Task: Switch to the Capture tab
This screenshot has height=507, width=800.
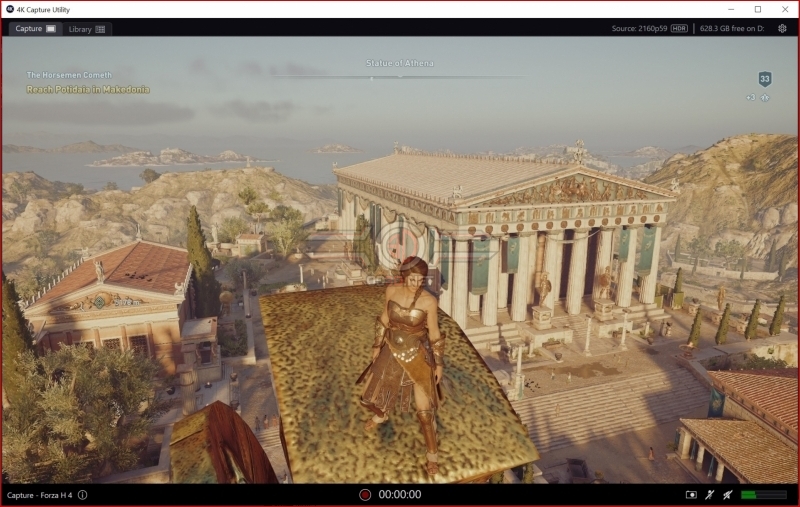Action: 35,29
